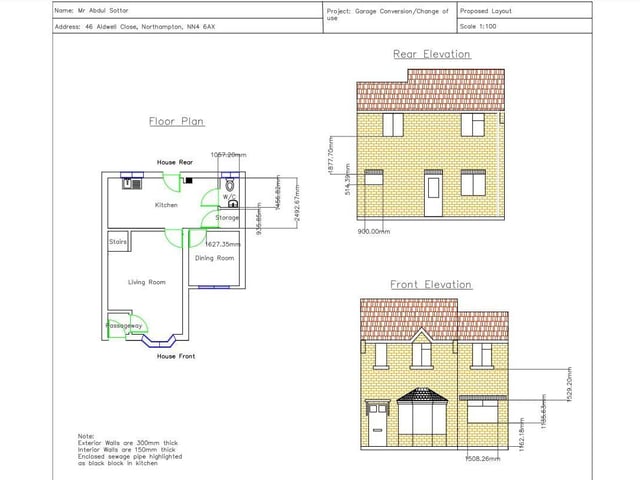Viewport: 640px width, 480px height.
Task: Click the 'House Front' label
Action: [176, 356]
